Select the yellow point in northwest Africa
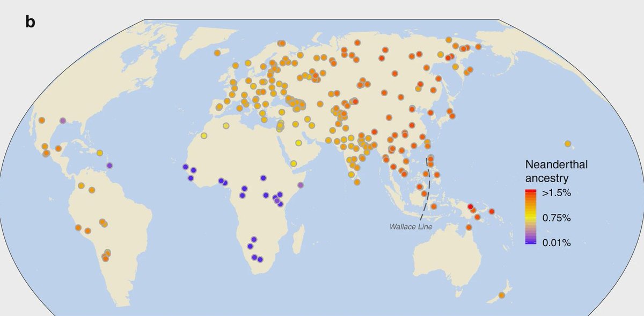This screenshot has width=644, height=316. (x=204, y=136)
